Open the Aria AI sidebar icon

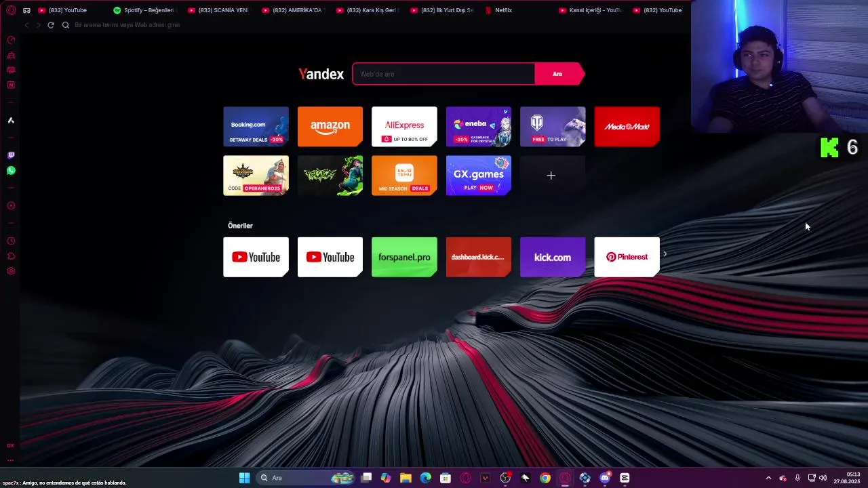pyautogui.click(x=11, y=120)
